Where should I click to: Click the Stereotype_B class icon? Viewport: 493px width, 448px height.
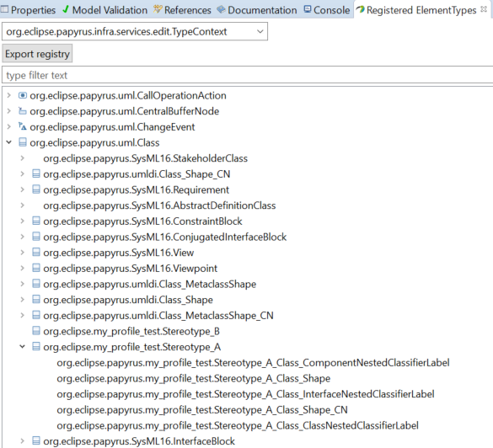(36, 330)
